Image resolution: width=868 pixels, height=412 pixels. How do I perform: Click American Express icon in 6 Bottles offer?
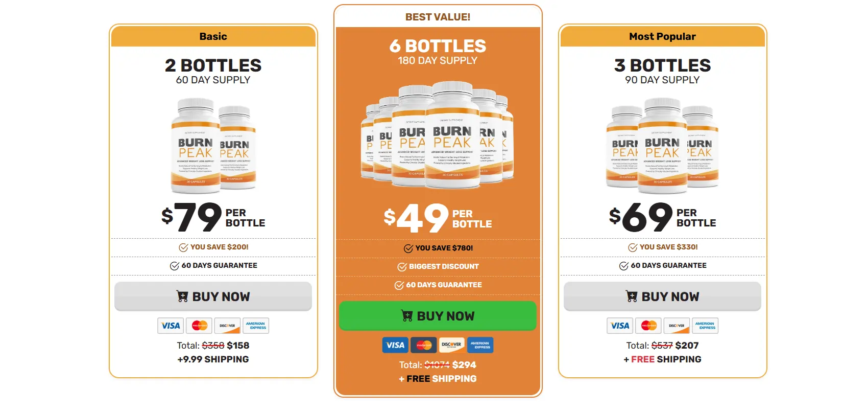tap(480, 345)
